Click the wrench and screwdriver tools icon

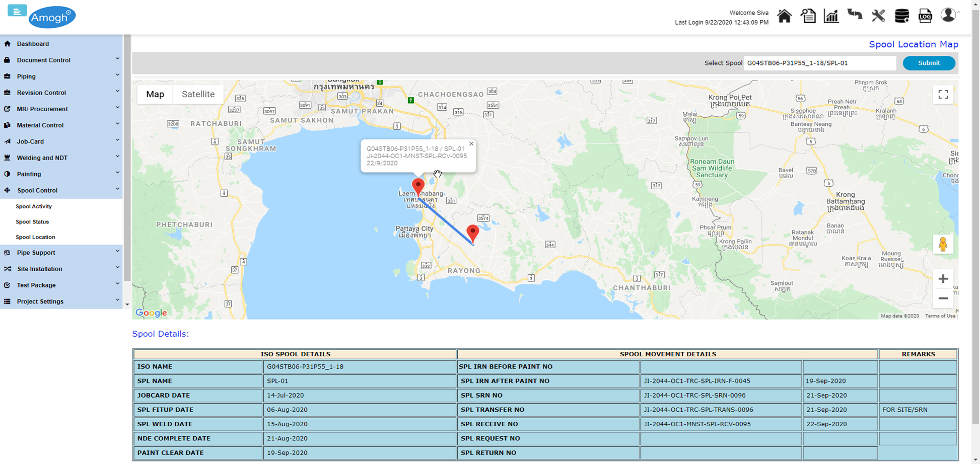tap(878, 16)
